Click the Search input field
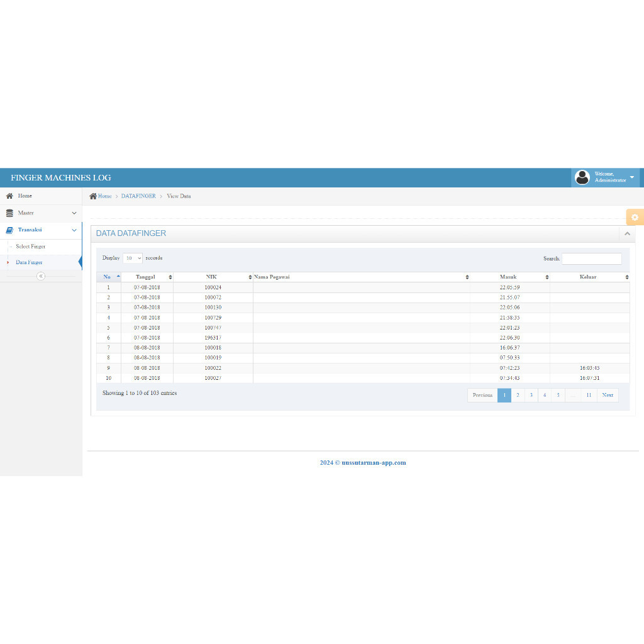 coord(591,258)
